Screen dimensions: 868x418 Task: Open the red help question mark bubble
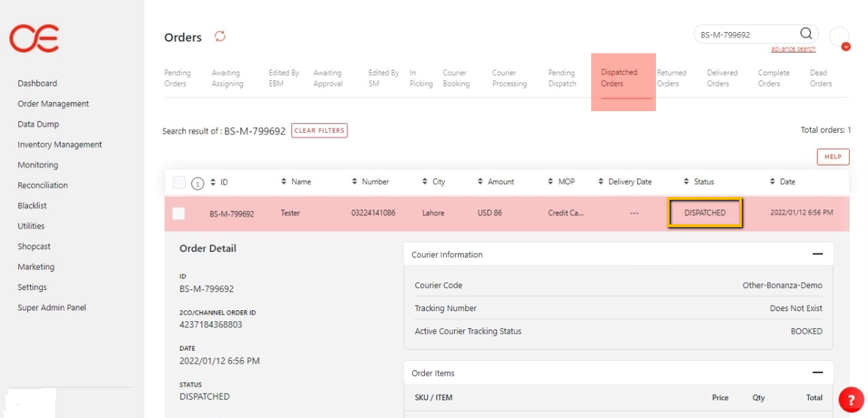point(850,400)
